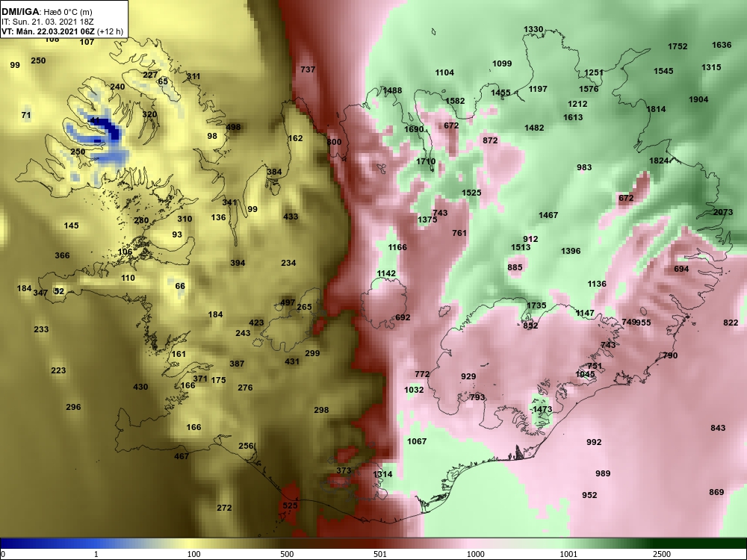
Task: Click the 1710 value label
Action: pos(426,161)
